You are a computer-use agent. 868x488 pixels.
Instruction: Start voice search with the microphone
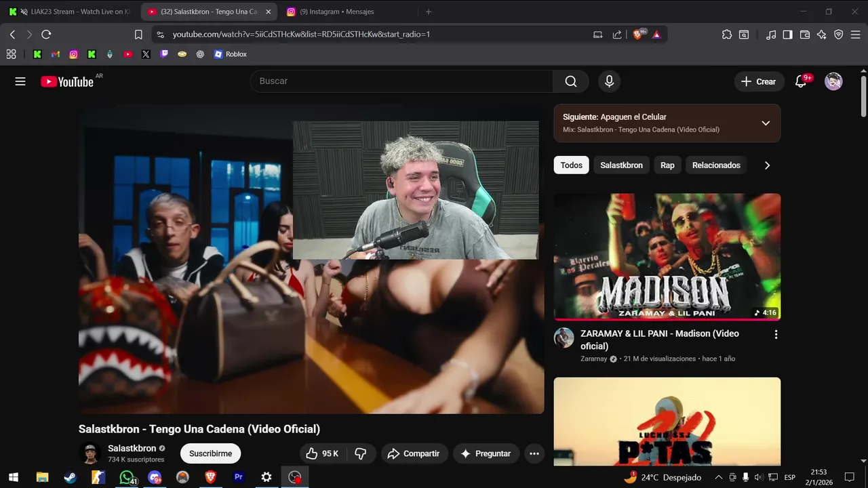pyautogui.click(x=609, y=81)
